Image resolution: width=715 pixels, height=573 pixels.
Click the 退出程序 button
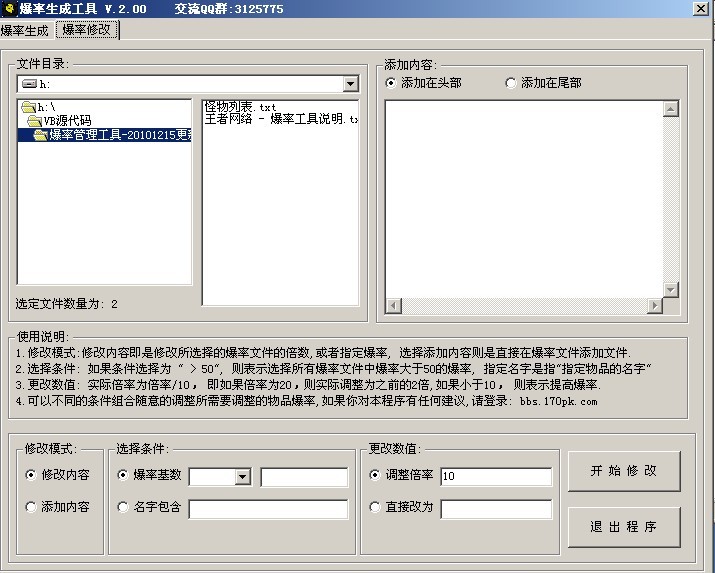coord(623,527)
